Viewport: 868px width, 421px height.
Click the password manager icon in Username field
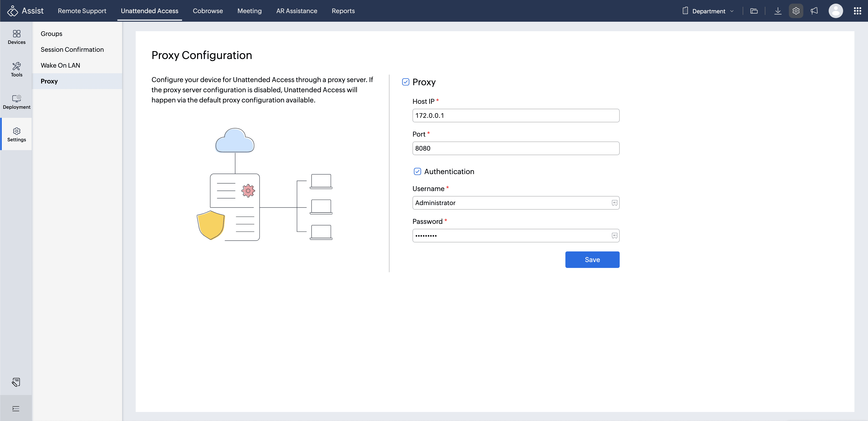point(614,203)
